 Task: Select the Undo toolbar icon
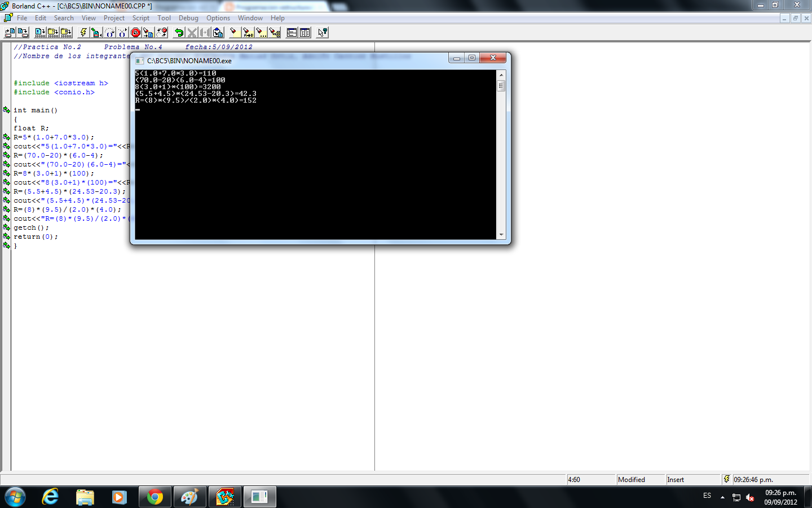[x=179, y=32]
